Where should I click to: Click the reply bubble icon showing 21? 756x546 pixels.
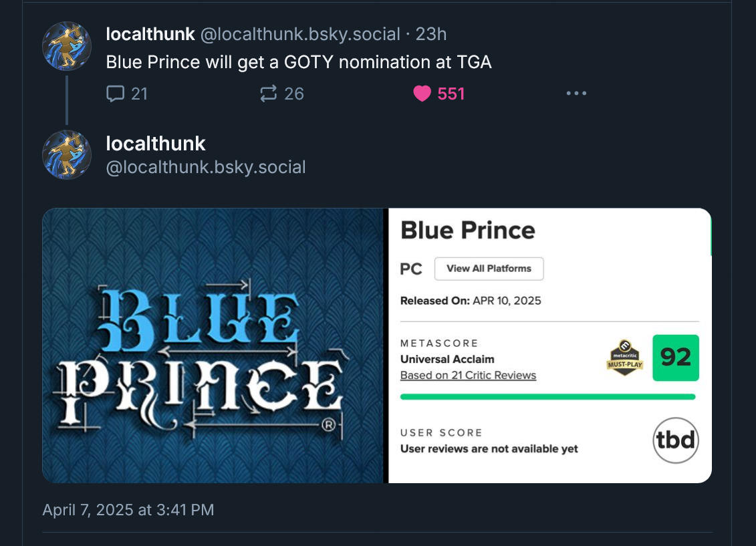pyautogui.click(x=116, y=94)
